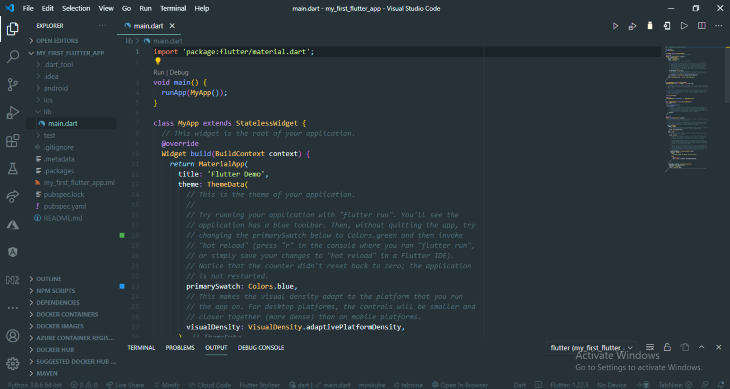Open the Testing flask icon view

click(13, 168)
